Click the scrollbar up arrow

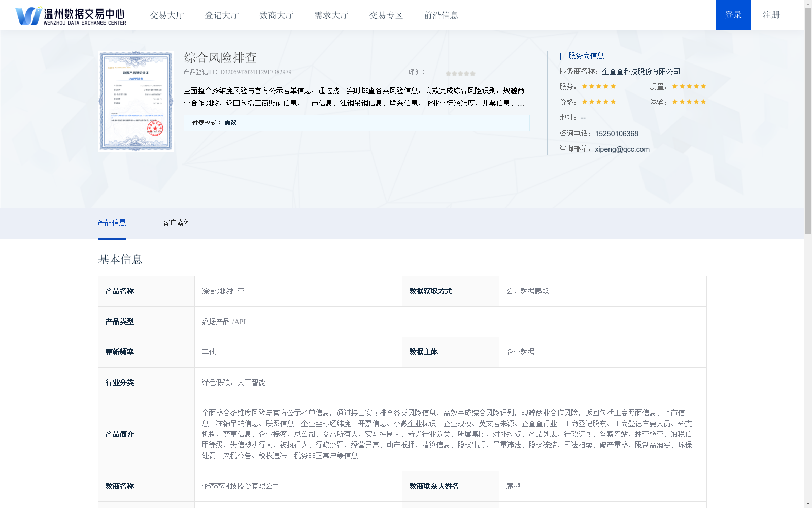tap(808, 4)
